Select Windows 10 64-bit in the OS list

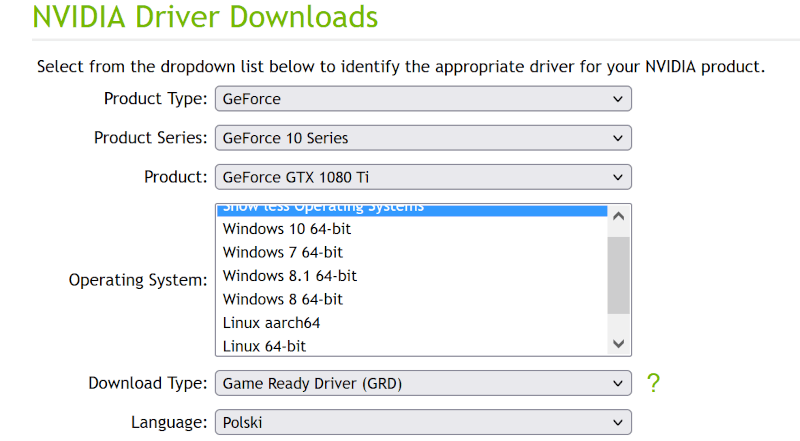pos(412,229)
